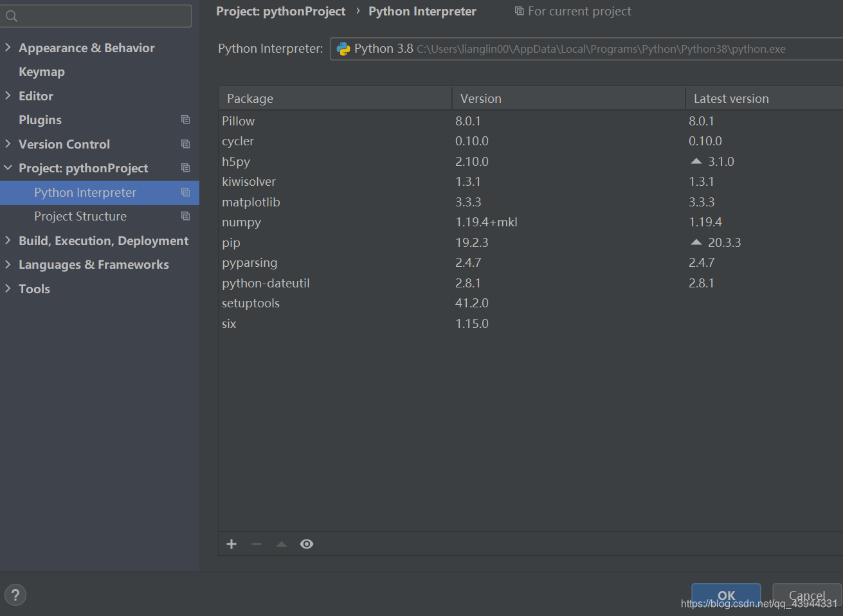This screenshot has height=616, width=843.
Task: Select Appearance & Behavior label
Action: pyautogui.click(x=87, y=48)
